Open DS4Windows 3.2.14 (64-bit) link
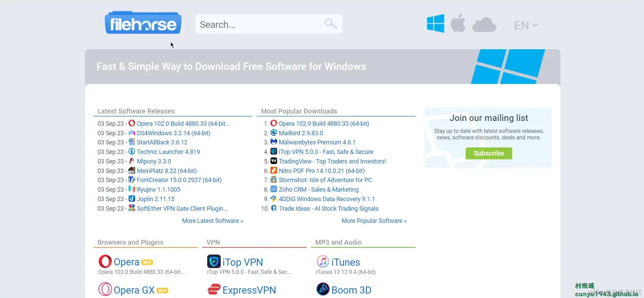Viewport: 644px width, 298px height. (x=174, y=133)
